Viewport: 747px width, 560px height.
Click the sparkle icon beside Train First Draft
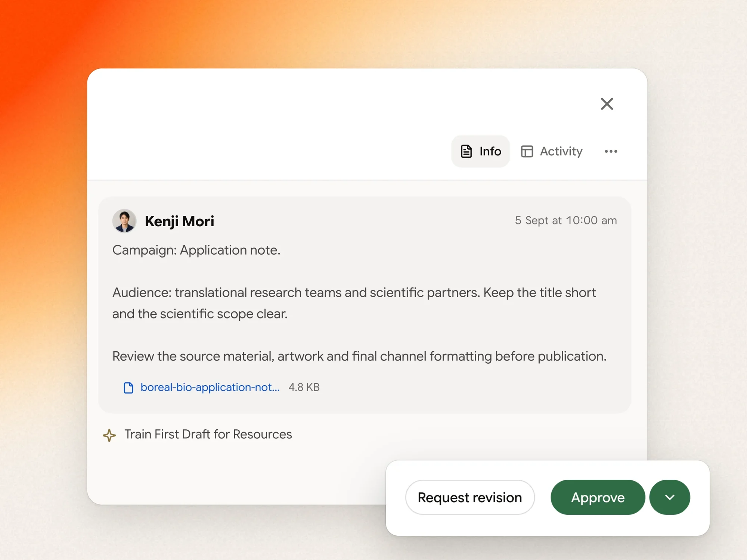click(x=109, y=435)
